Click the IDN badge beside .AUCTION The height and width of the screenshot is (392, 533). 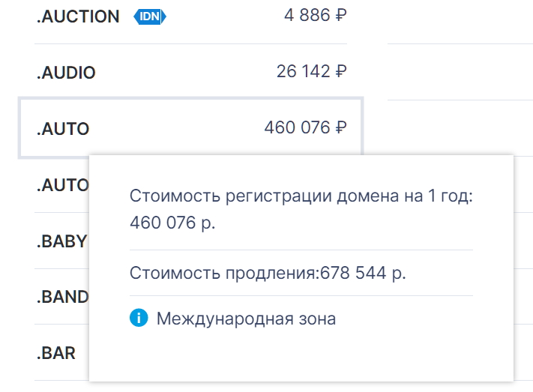150,16
